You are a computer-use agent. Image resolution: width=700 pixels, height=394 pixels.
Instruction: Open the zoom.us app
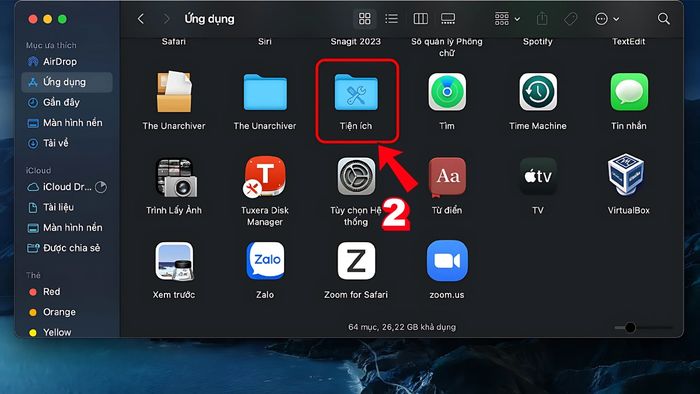(447, 261)
